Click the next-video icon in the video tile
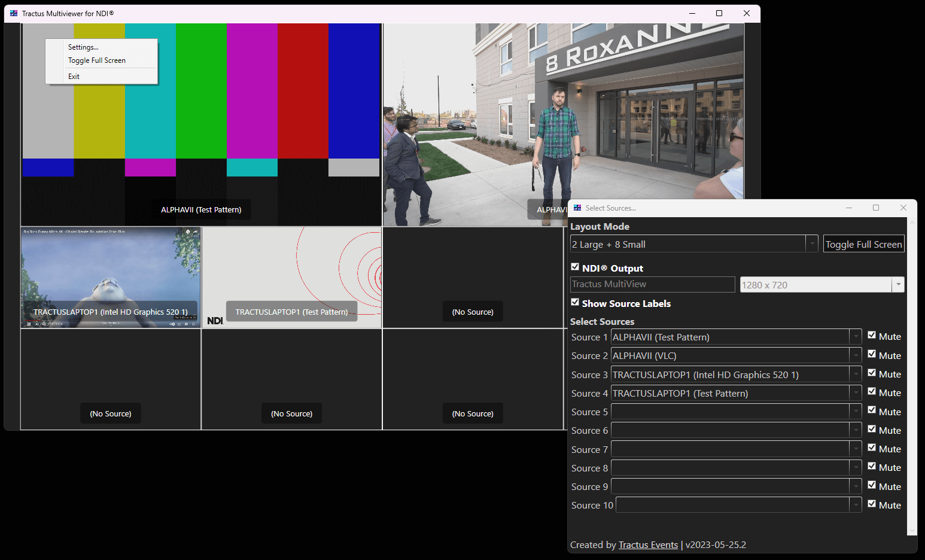Screen dimensions: 925x560 [37, 324]
